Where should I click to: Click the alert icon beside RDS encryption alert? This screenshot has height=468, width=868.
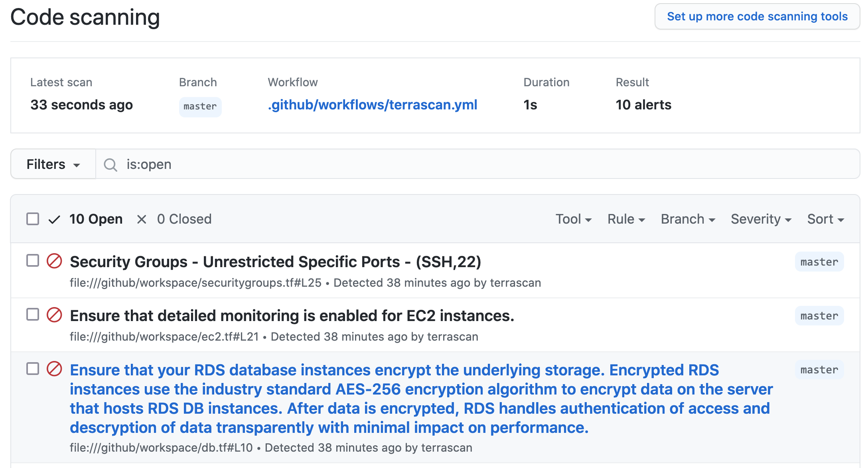pos(54,369)
